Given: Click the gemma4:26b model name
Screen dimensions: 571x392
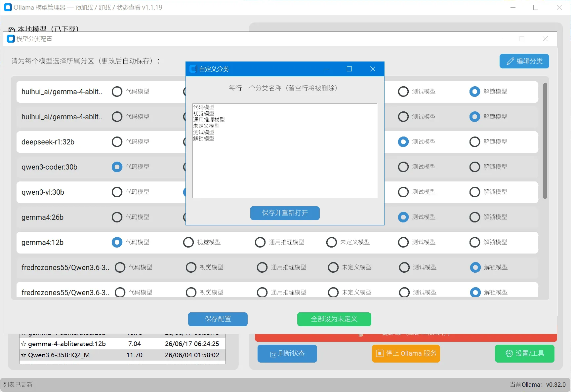Looking at the screenshot, I should [42, 217].
